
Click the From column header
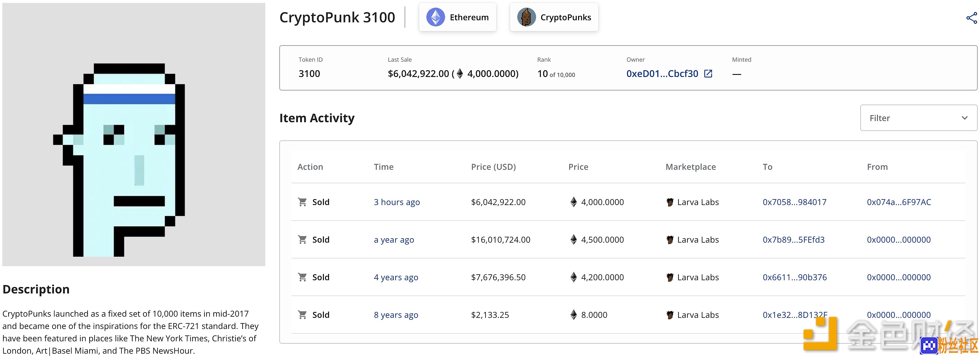click(x=877, y=167)
